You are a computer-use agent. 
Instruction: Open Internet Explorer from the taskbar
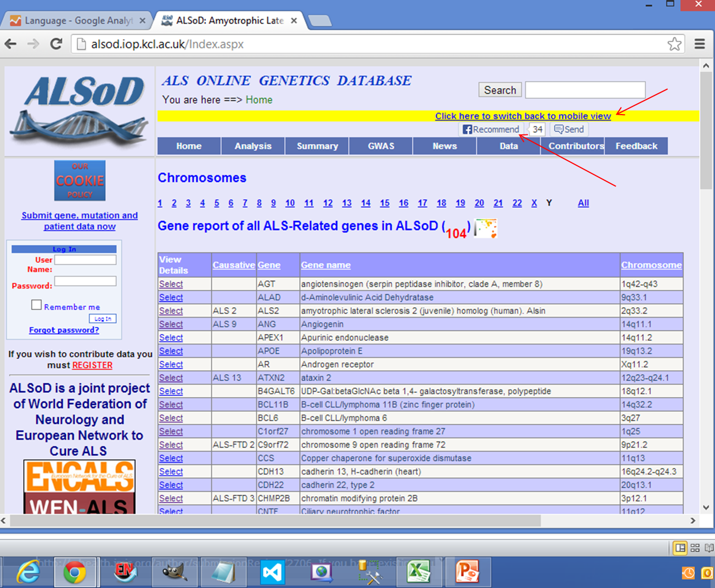(27, 572)
